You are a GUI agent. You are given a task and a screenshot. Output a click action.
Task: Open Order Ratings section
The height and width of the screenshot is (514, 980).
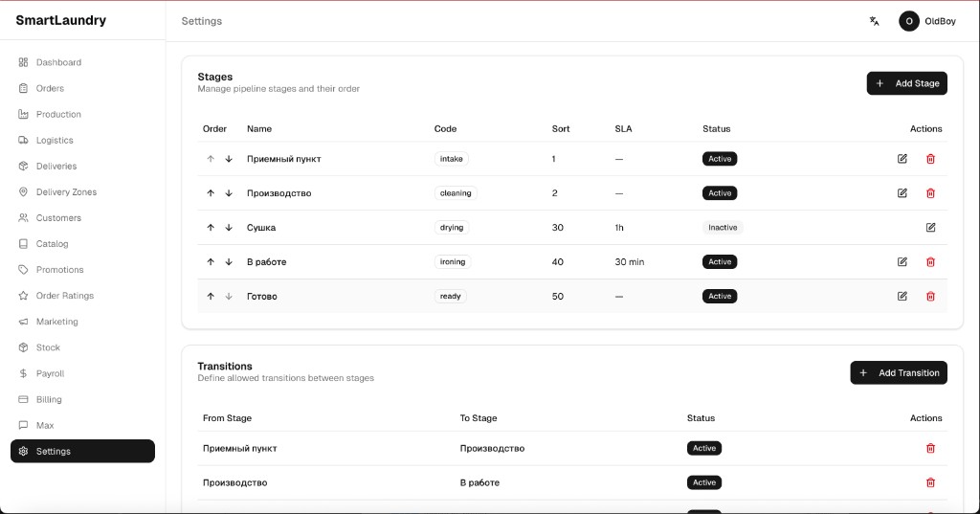tap(65, 296)
